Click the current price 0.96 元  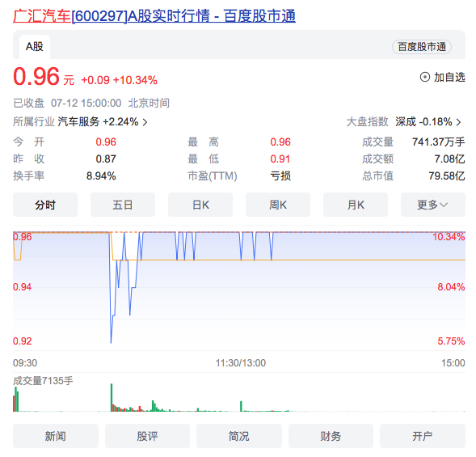tap(44, 77)
